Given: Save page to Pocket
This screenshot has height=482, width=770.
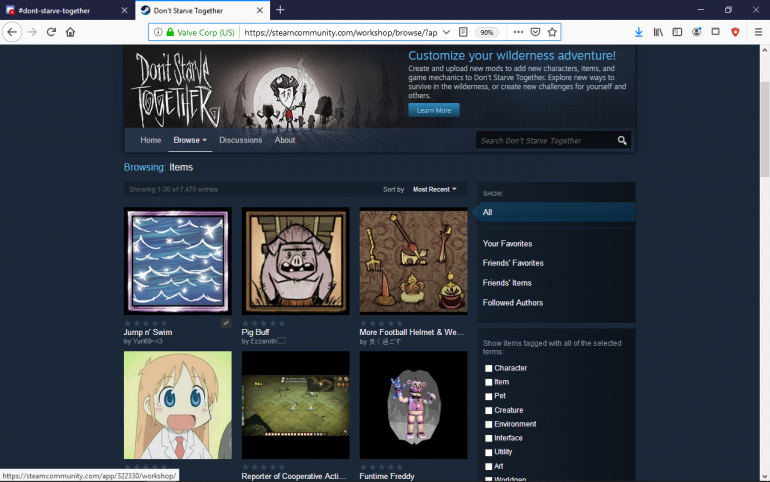Looking at the screenshot, I should tap(535, 32).
